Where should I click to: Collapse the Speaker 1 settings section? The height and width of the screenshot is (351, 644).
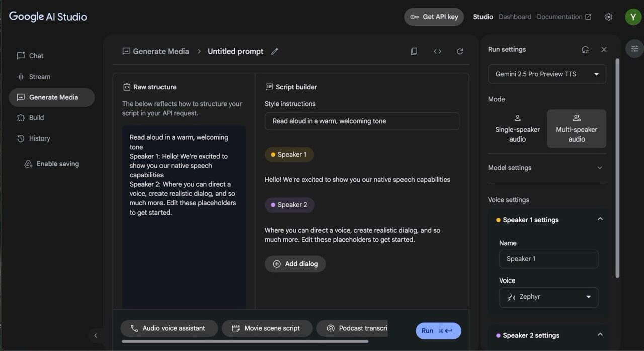(600, 219)
